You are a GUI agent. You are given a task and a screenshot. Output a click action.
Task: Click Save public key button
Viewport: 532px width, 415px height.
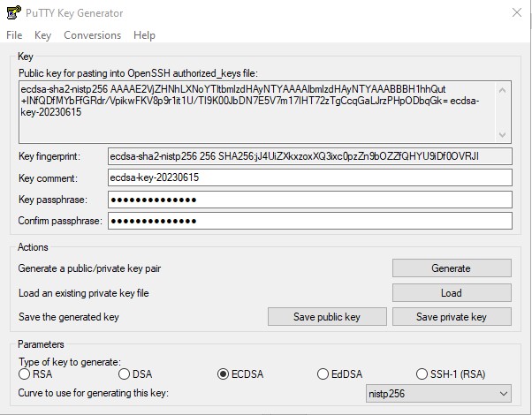[x=327, y=317]
